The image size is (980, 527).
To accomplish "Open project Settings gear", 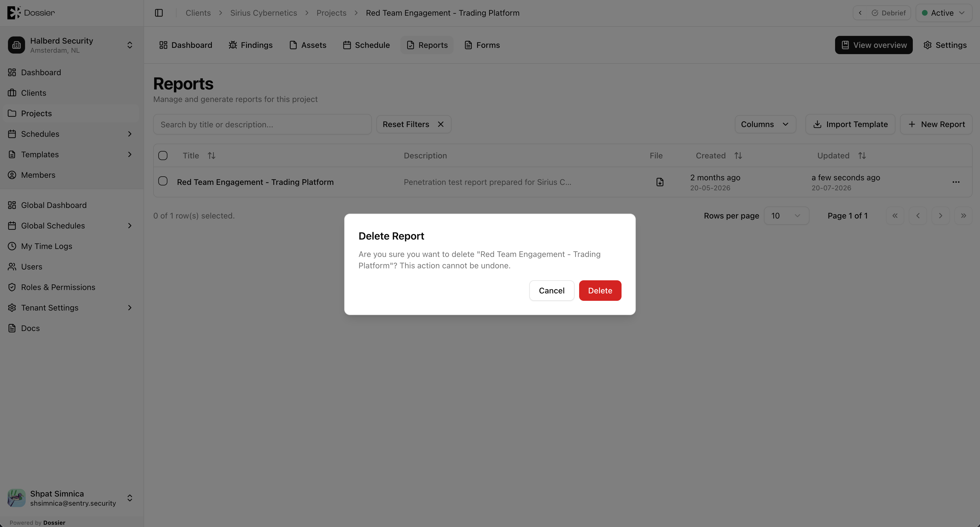I will click(945, 45).
